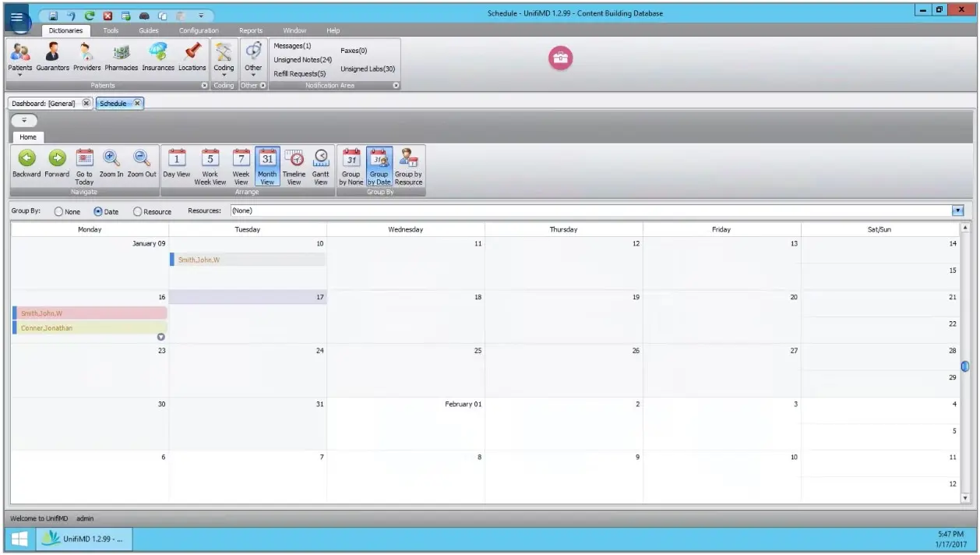The width and height of the screenshot is (980, 555).
Task: Select the None grouping radio button
Action: 58,210
